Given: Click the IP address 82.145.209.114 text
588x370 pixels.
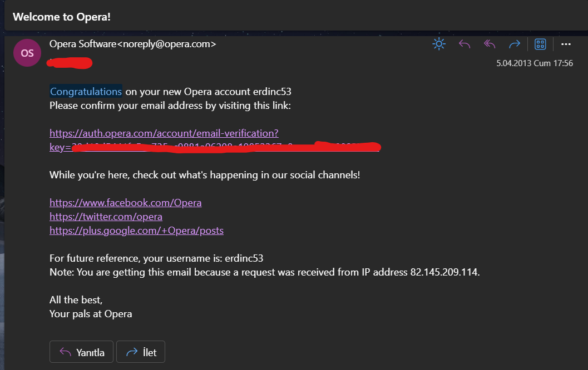Looking at the screenshot, I should 444,272.
